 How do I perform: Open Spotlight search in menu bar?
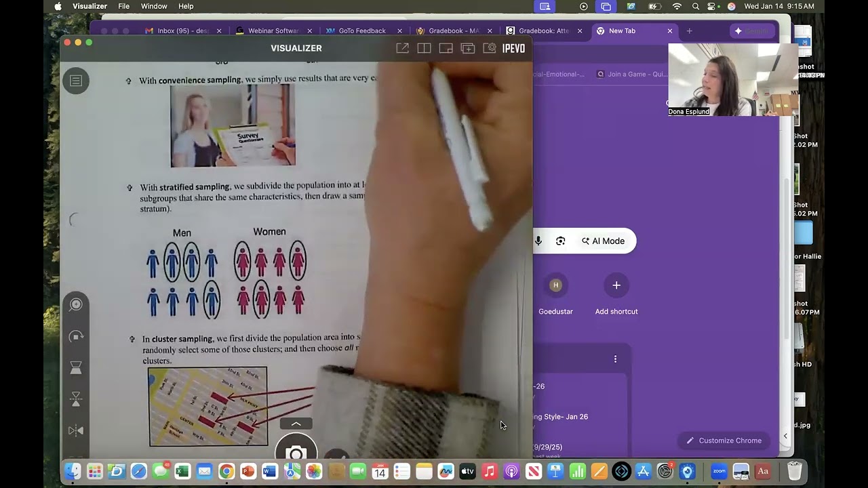(x=696, y=6)
